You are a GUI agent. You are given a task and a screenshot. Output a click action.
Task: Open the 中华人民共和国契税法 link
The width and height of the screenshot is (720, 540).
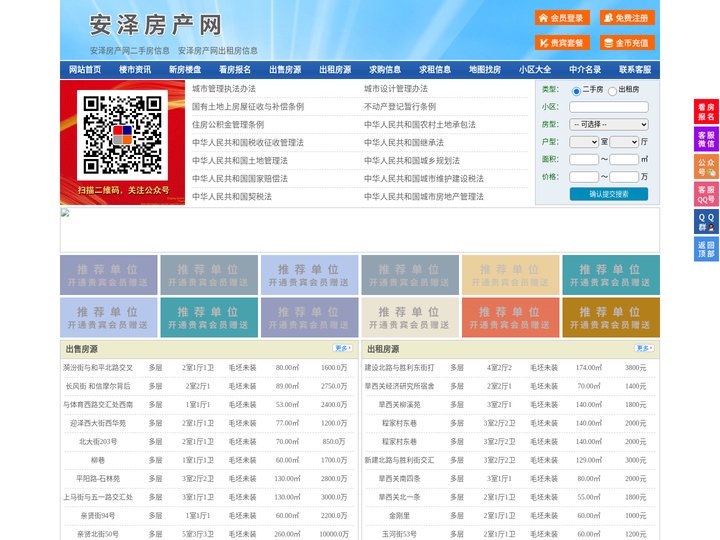[232, 197]
